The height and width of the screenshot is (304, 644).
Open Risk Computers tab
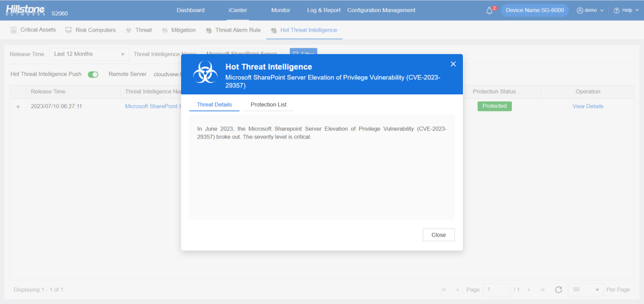click(x=91, y=30)
